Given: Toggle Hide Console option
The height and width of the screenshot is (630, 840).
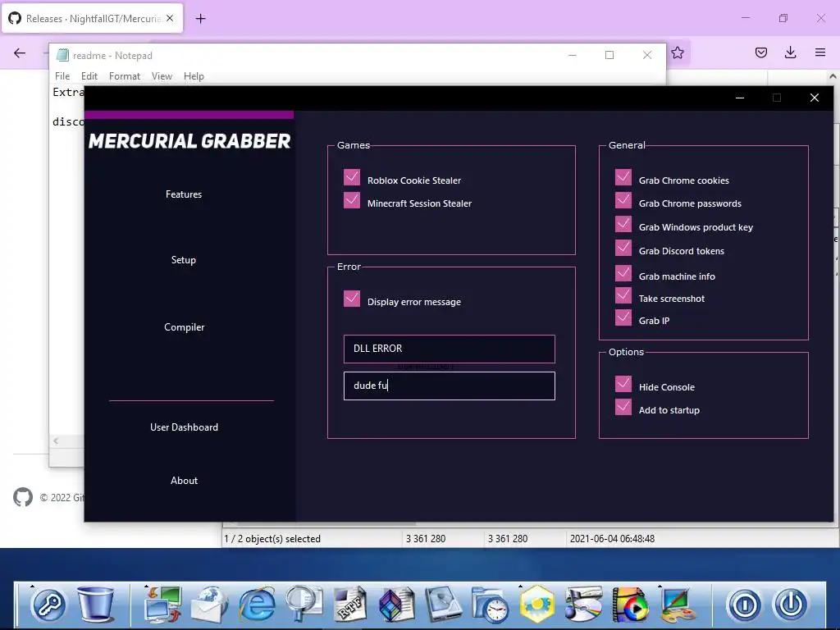Looking at the screenshot, I should click(x=623, y=384).
